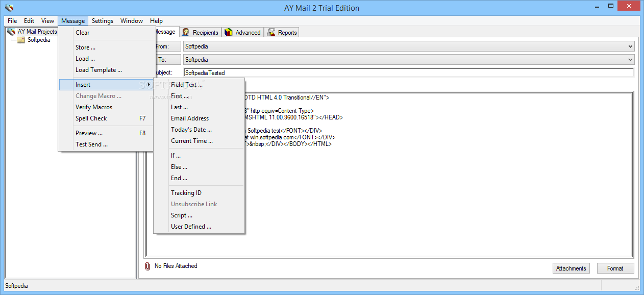Insert Field Text ... macro
The height and width of the screenshot is (295, 644).
click(x=200, y=85)
